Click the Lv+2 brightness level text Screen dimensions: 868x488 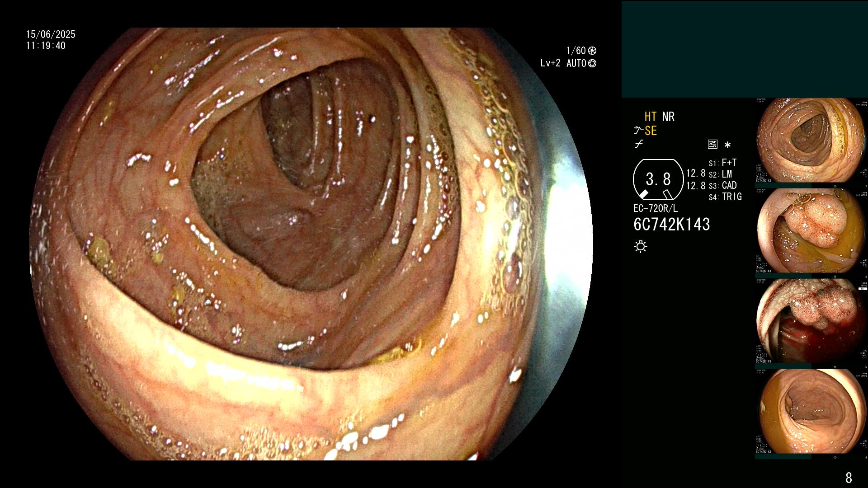(x=550, y=63)
